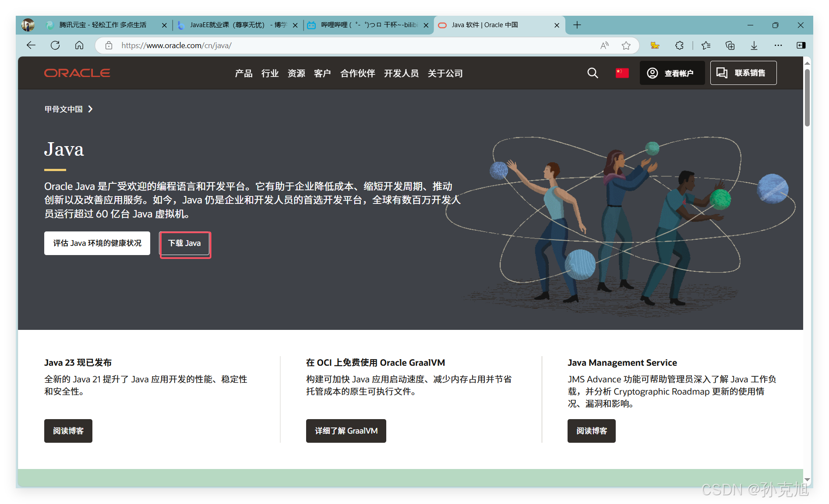Open the 合作伙伴 menu
Viewport: 829px width, 504px height.
click(x=357, y=73)
